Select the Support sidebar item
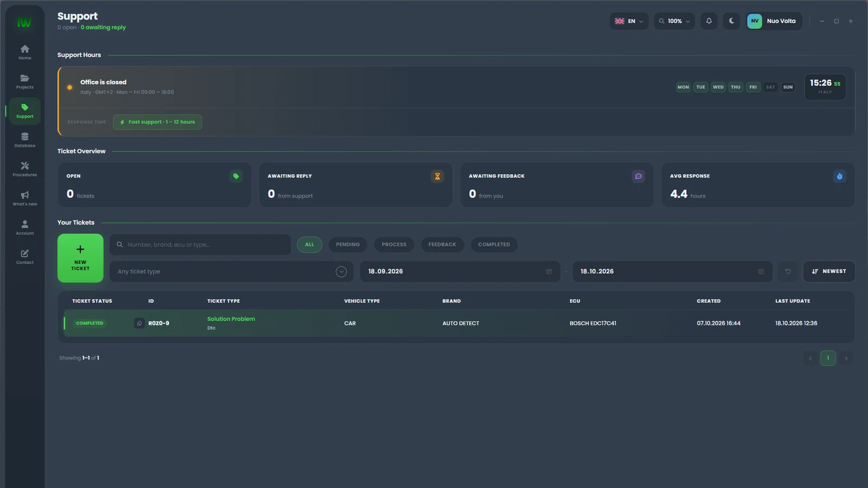Screen dimensions: 868x488 coord(24,111)
